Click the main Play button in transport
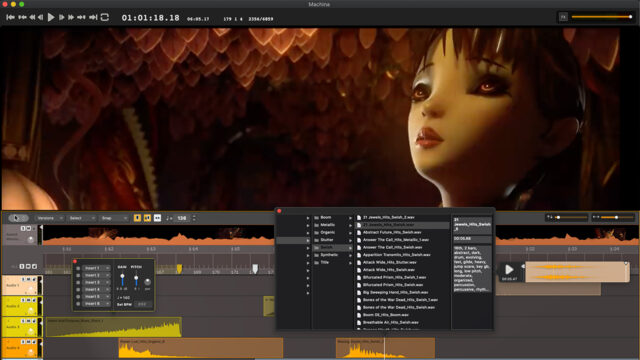This screenshot has width=640, height=360. click(x=51, y=17)
